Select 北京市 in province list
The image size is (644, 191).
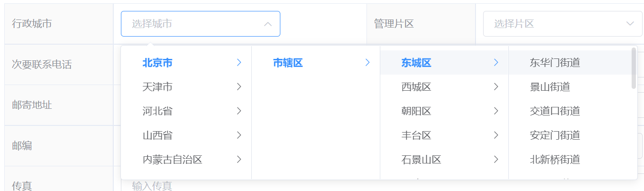(x=158, y=62)
